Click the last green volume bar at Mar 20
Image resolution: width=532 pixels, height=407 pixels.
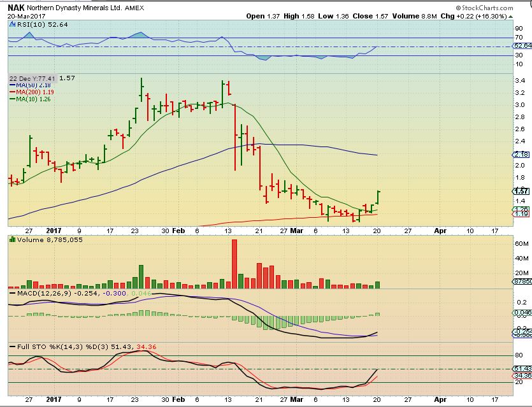377,285
